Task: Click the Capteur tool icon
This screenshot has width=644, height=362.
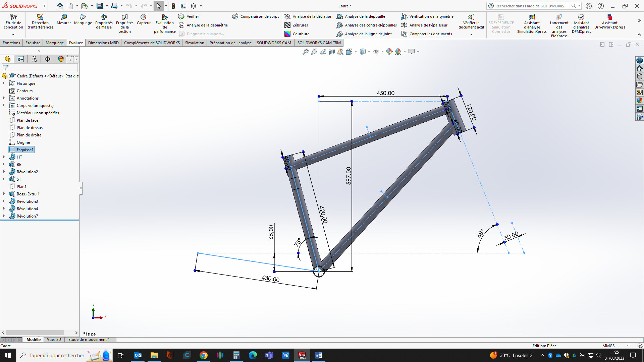Action: [144, 17]
